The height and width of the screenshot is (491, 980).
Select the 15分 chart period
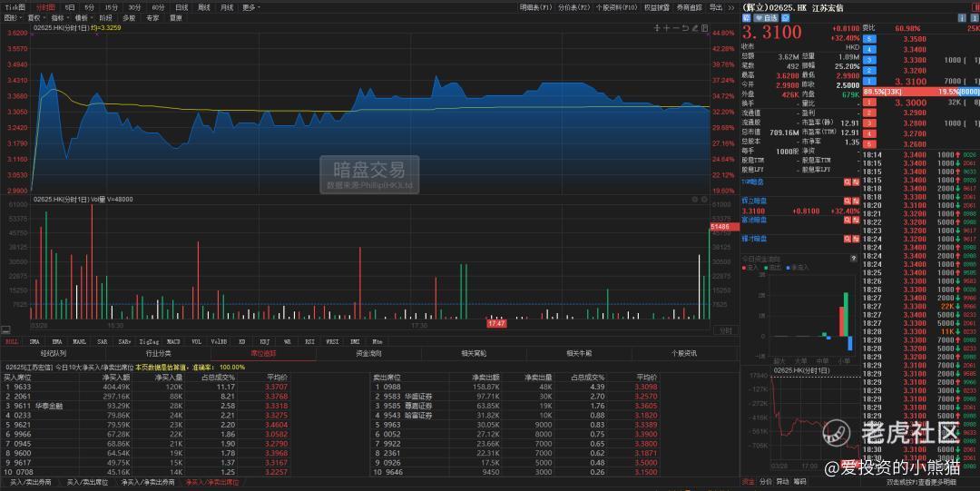pyautogui.click(x=112, y=7)
